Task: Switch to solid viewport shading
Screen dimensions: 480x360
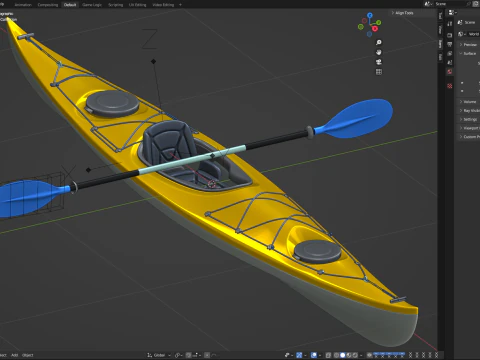Action: tap(343, 355)
